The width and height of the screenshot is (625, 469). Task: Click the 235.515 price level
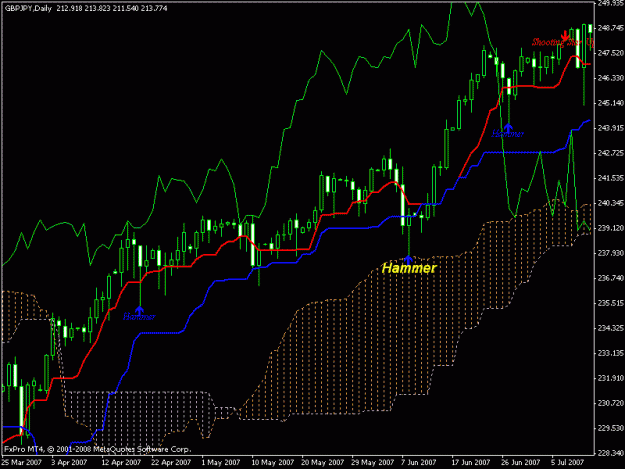pyautogui.click(x=610, y=303)
